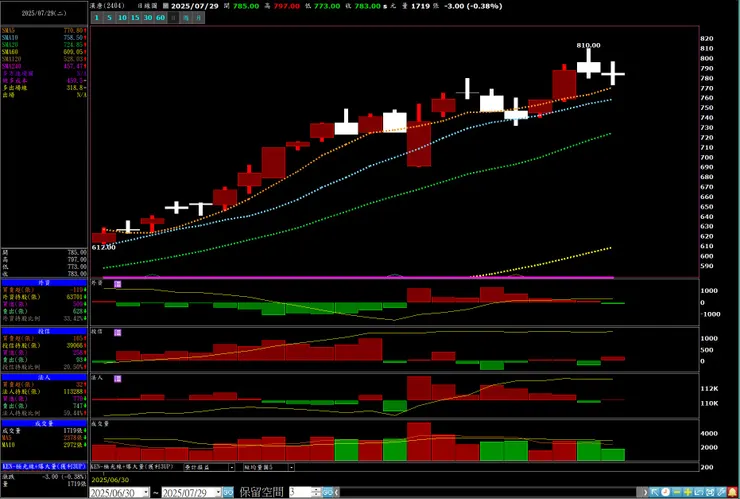Click the last candlestick on the chart
This screenshot has width=740, height=499.
coord(613,74)
